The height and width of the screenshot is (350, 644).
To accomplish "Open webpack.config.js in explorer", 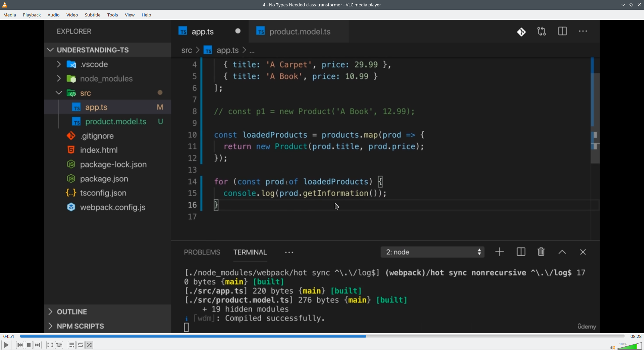I will pyautogui.click(x=107, y=207).
